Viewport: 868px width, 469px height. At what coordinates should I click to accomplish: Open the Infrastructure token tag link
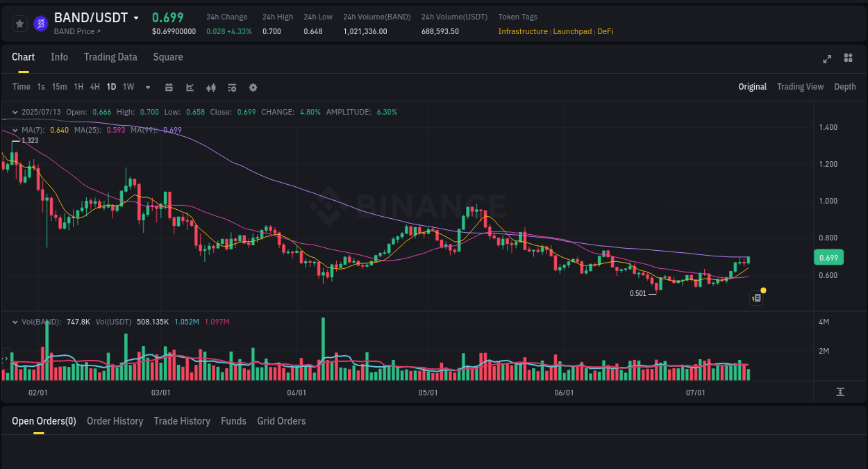[x=523, y=31]
